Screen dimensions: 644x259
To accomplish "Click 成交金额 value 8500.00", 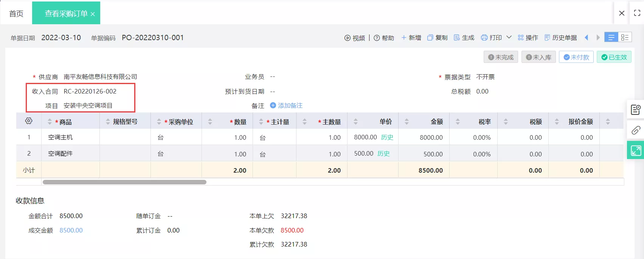I will [x=71, y=230].
